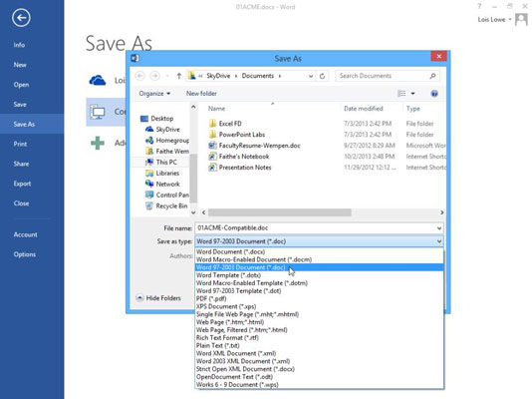Click the Word icon in Save As dialog title bar
The height and width of the screenshot is (399, 532).
134,58
